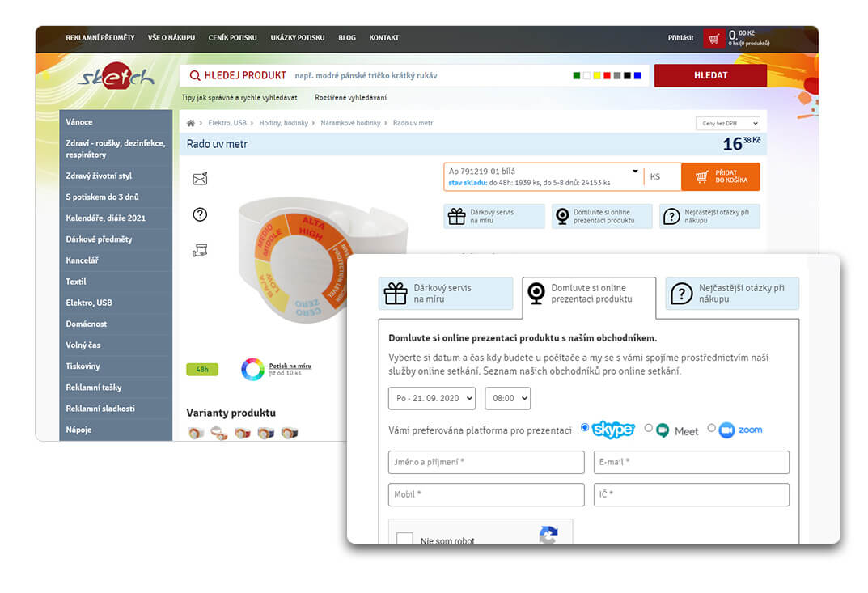The image size is (868, 593).
Task: Click the colorful Potisk na míru ring icon
Action: (252, 370)
